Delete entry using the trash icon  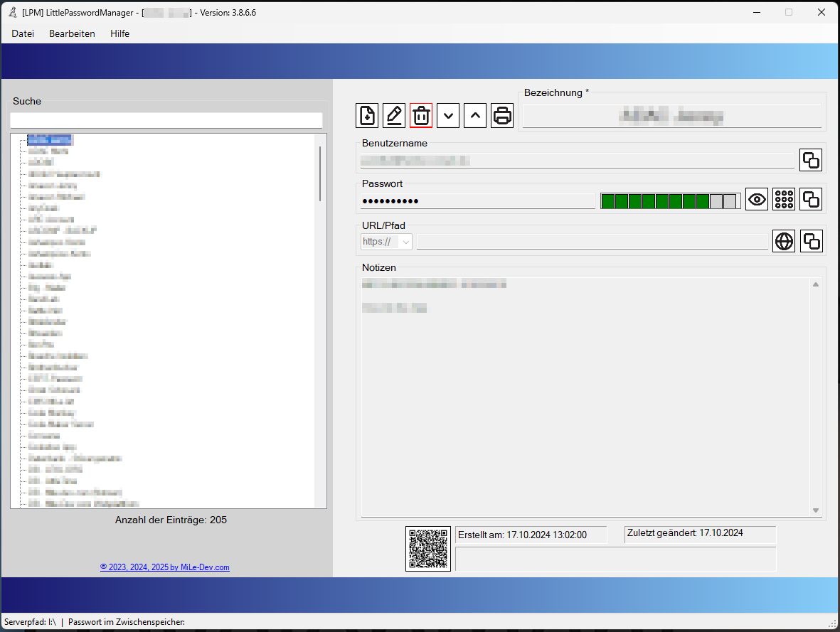click(x=421, y=116)
